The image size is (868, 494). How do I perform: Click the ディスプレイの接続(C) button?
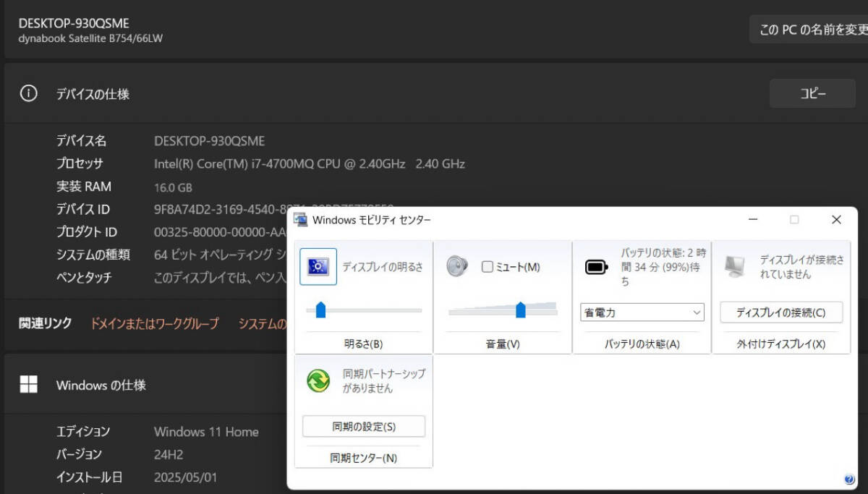click(x=781, y=312)
